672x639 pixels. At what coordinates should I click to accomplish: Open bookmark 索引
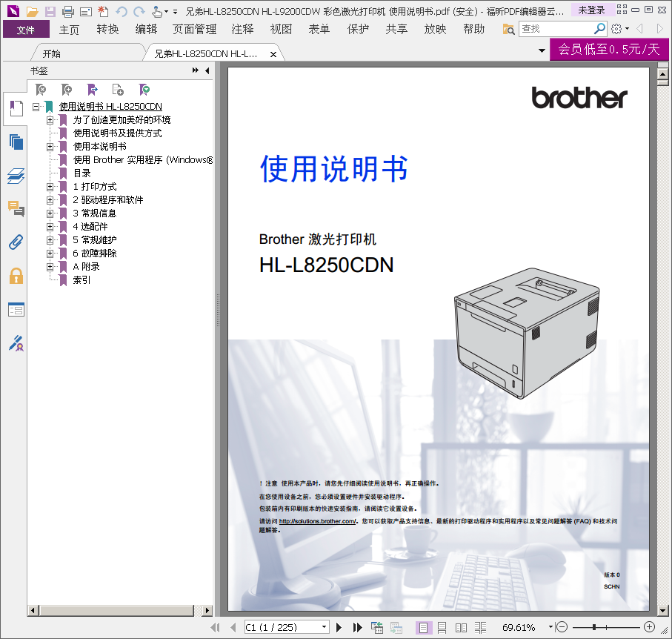click(x=81, y=280)
